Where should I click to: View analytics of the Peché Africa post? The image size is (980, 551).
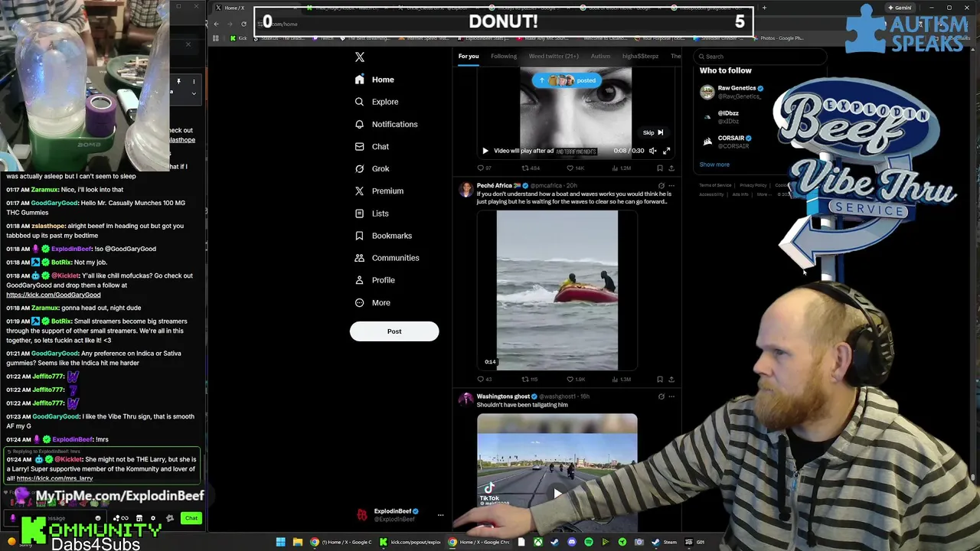coord(621,379)
